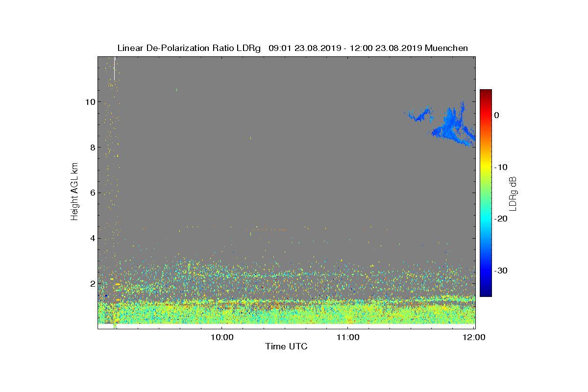Click the colorbar value -30

501,271
